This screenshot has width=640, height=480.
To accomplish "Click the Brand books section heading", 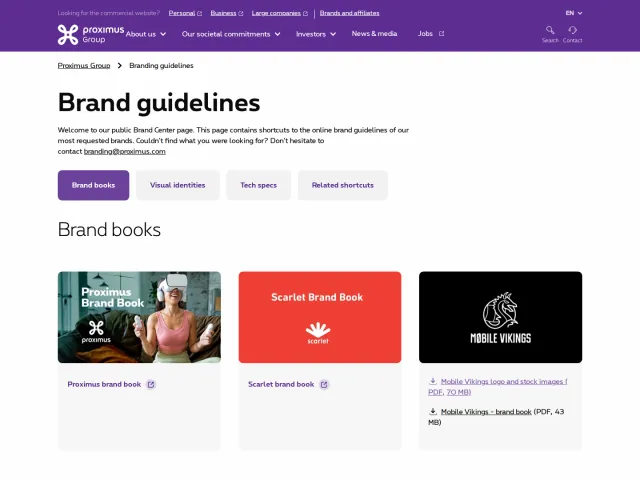I will pos(109,230).
